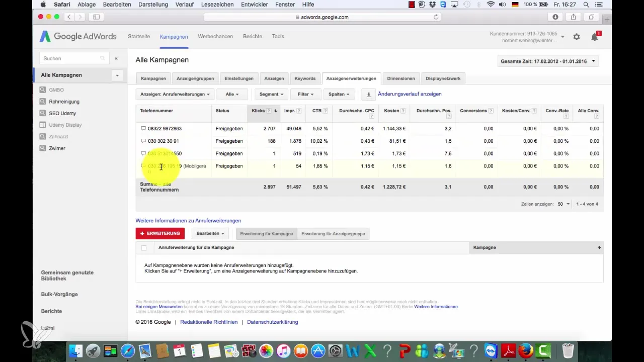Collapse the sidebar with double-chevron icon
The image size is (644, 362).
(116, 58)
